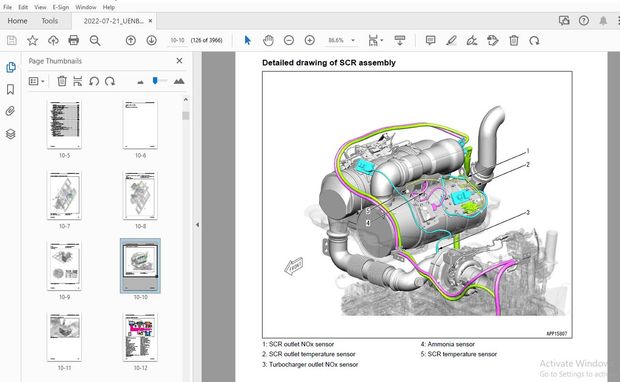
Task: Select page thumbnail 10-7
Action: point(64,195)
